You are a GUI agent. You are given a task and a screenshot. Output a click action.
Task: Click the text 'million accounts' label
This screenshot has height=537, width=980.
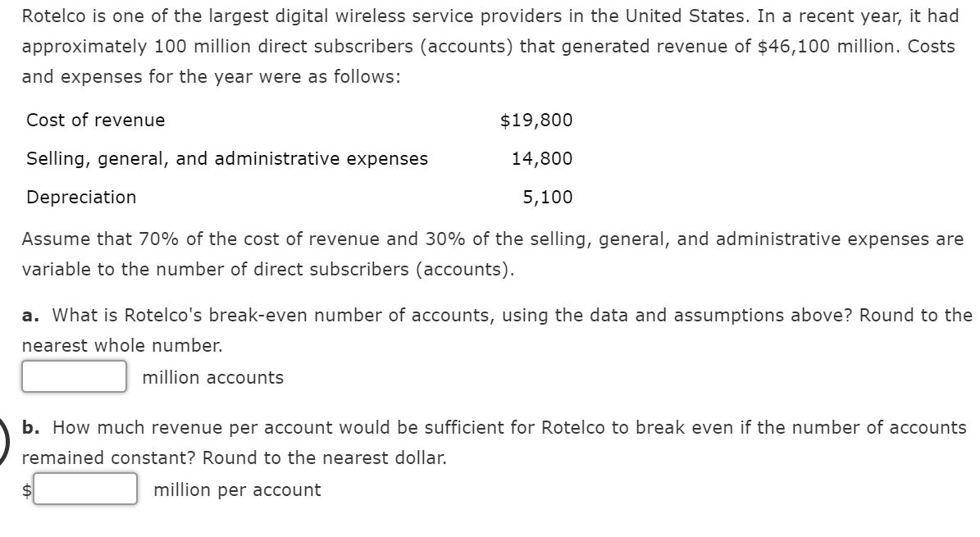point(212,377)
